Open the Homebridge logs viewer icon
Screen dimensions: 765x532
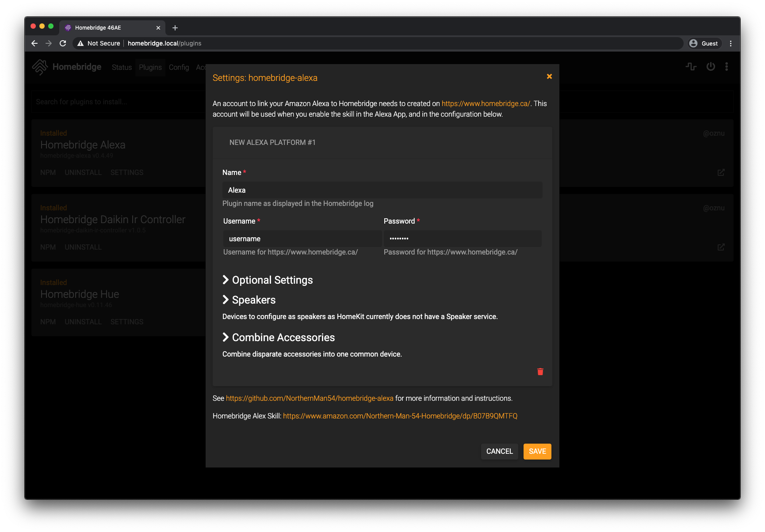(x=691, y=66)
